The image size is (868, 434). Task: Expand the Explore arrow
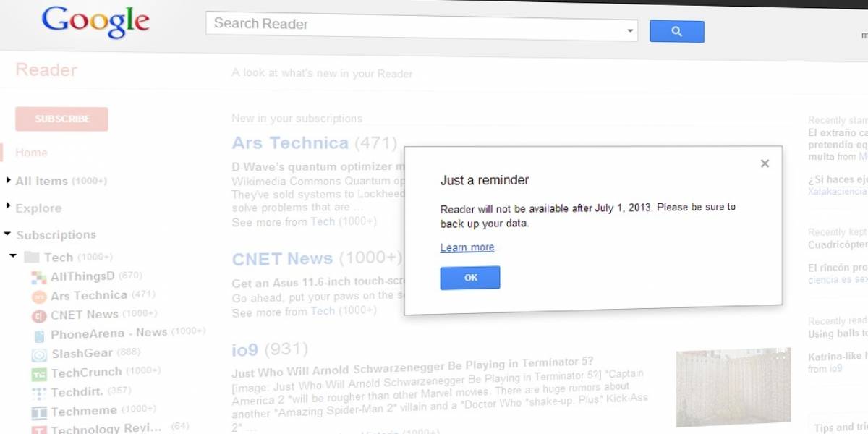click(x=8, y=206)
